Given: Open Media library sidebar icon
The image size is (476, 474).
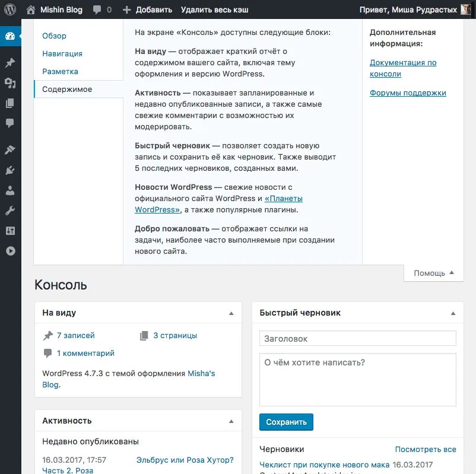Looking at the screenshot, I should pyautogui.click(x=10, y=83).
